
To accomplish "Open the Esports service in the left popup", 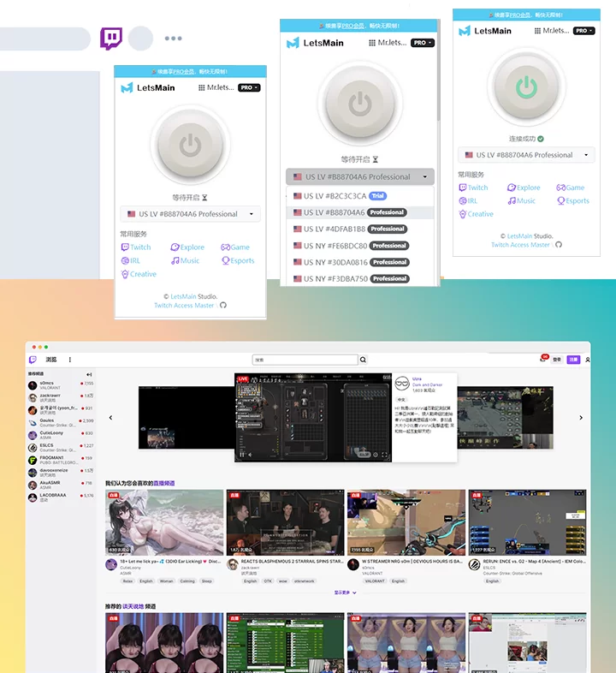I will [238, 260].
